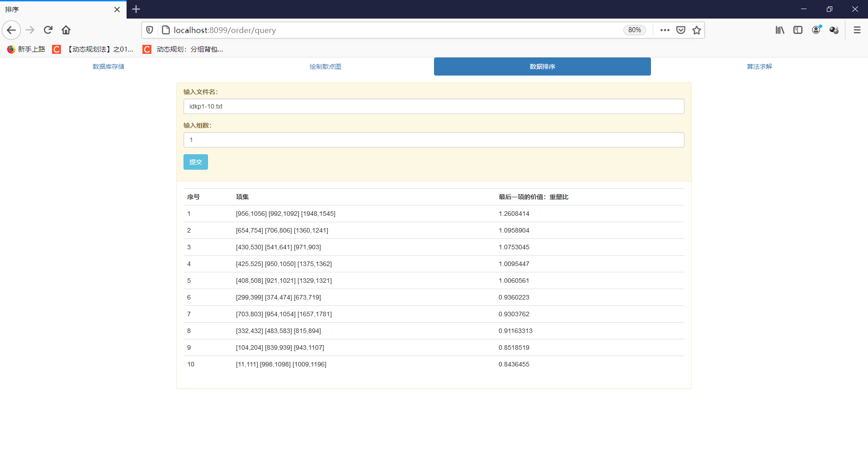
Task: Select the 数据排序 tab
Action: pyautogui.click(x=542, y=67)
